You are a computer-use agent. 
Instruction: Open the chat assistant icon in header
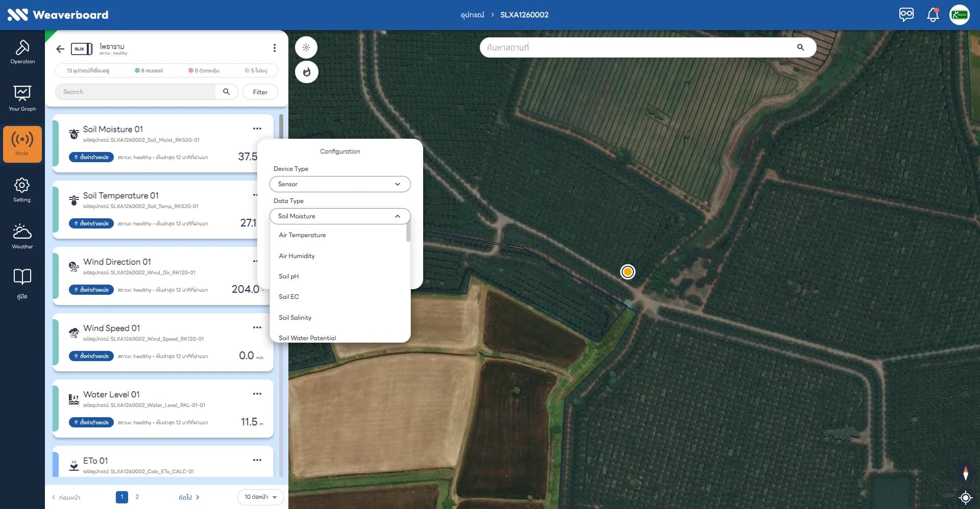[x=906, y=14]
